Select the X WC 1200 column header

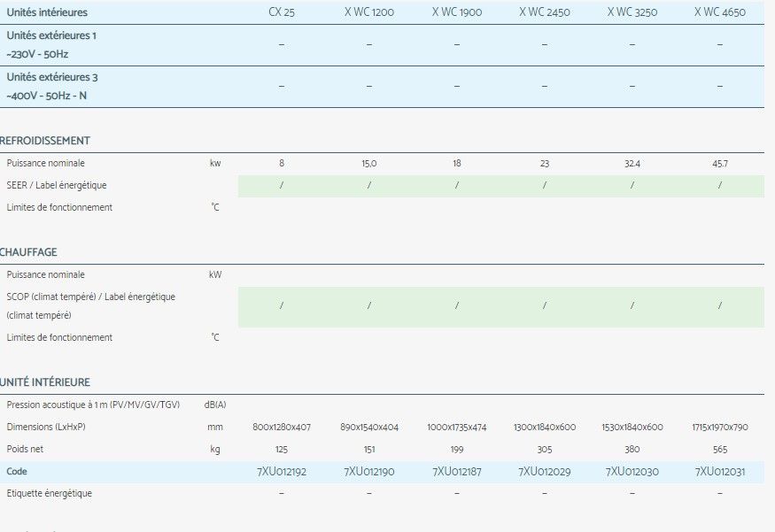click(x=369, y=12)
